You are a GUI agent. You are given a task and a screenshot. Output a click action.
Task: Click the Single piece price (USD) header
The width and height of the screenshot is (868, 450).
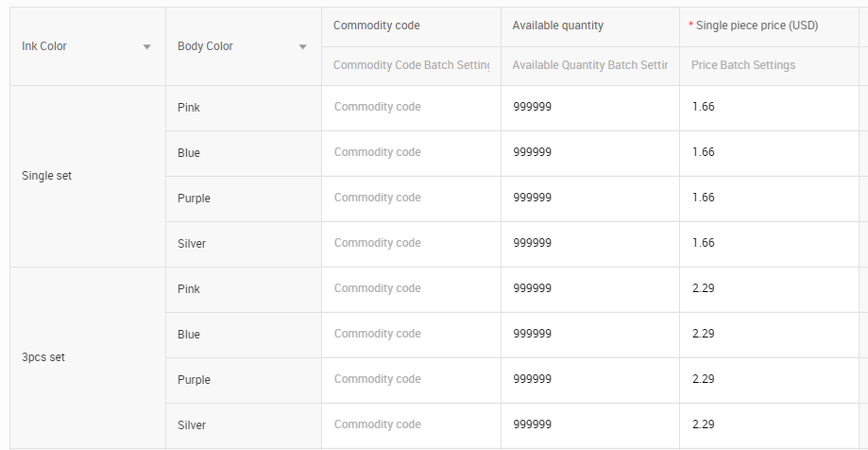(754, 26)
